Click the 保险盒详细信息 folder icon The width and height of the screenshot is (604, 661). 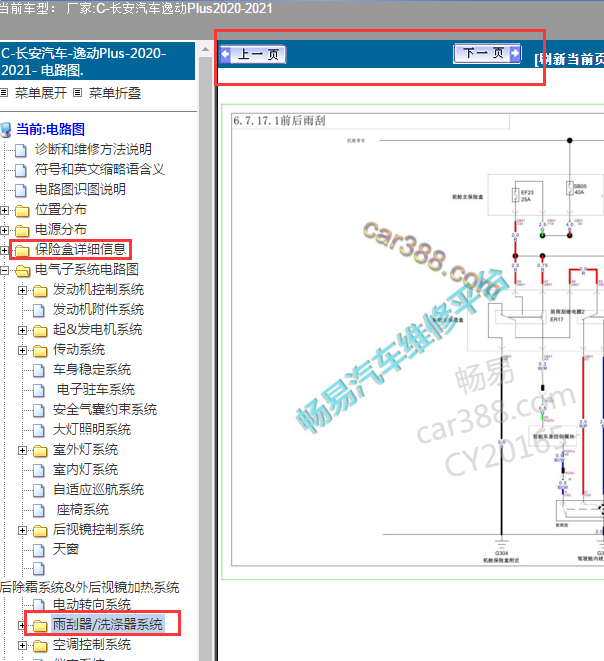coord(22,250)
